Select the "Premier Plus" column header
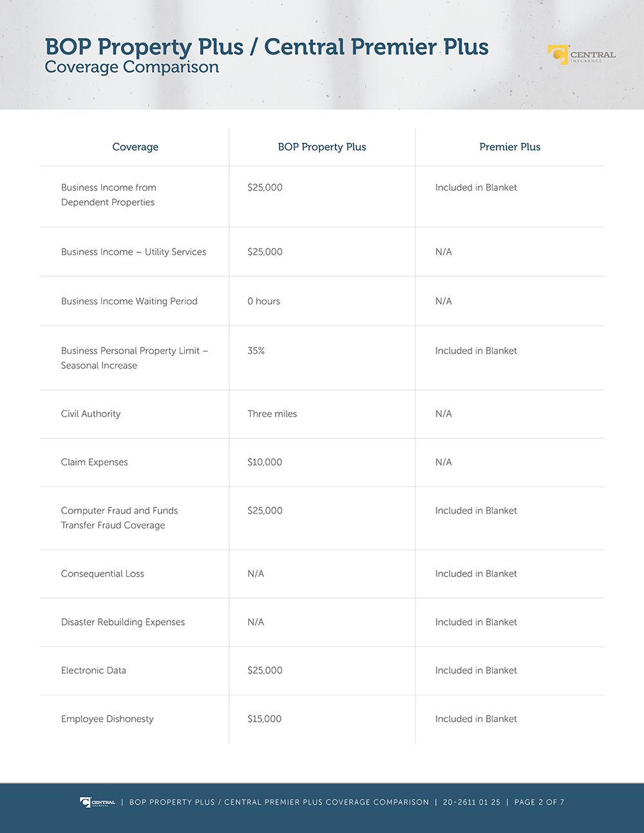644x833 pixels. tap(510, 147)
